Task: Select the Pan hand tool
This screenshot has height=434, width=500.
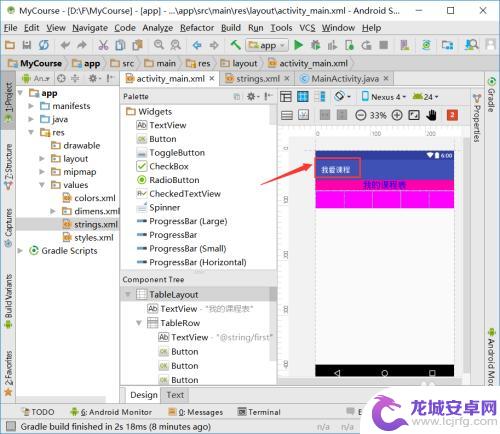Action: pos(431,115)
